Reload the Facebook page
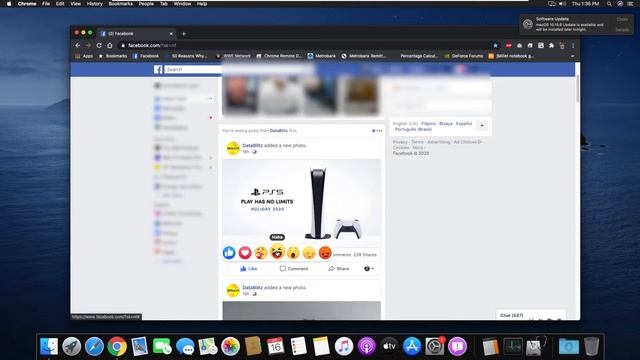The image size is (640, 360). tap(99, 45)
